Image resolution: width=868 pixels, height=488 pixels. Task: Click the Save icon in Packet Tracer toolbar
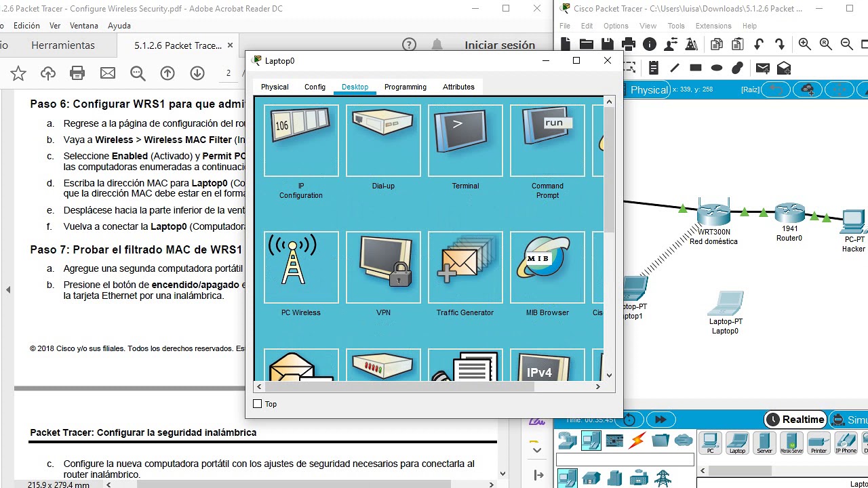[x=608, y=44]
